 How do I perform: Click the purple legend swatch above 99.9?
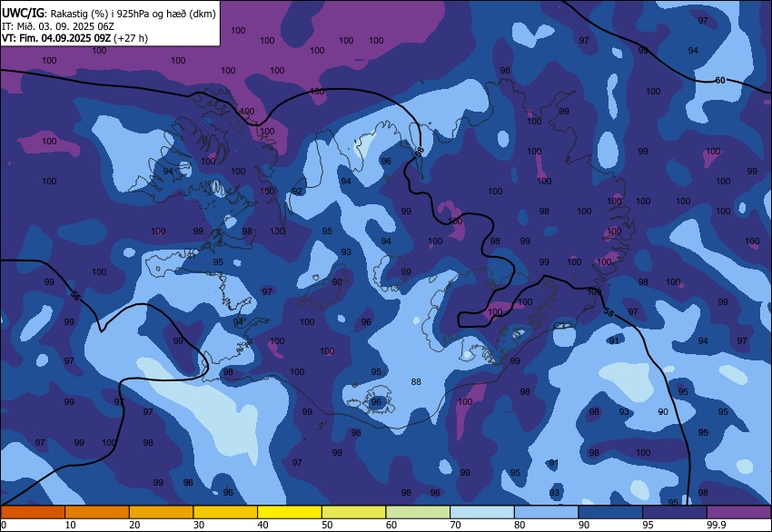739,512
